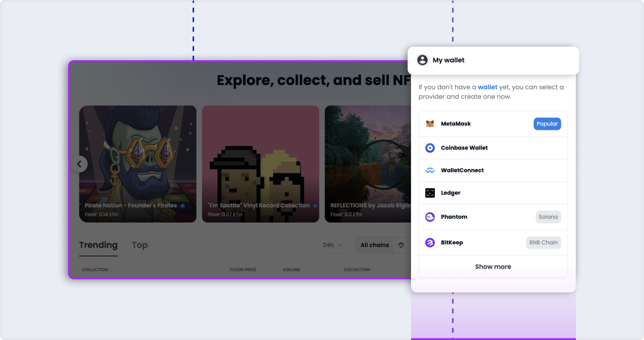Click the 'Floor: 0.14 ETH' text
This screenshot has height=340, width=644.
101,214
